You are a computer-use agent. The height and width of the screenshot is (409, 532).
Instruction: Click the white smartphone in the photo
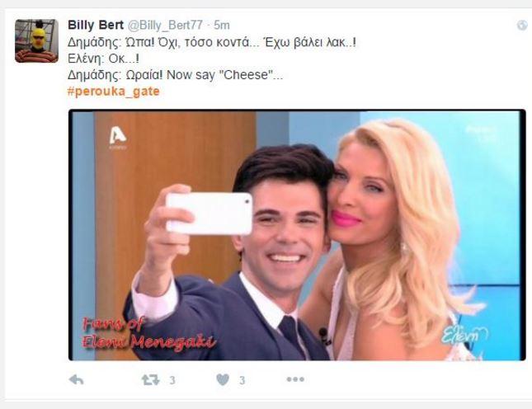coord(209,214)
